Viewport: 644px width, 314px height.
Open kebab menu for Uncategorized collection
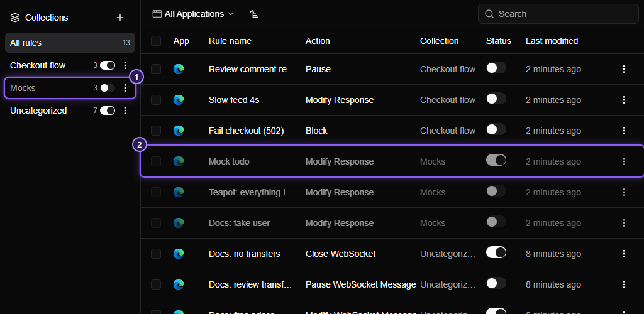[126, 111]
